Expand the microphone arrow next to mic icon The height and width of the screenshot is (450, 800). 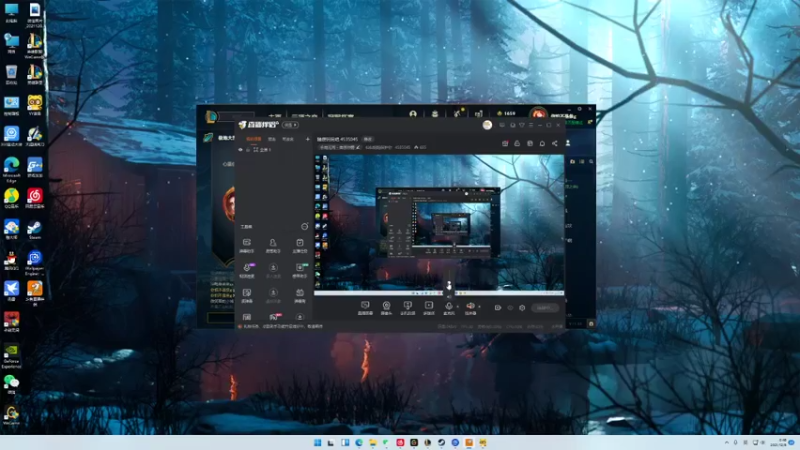coord(457,306)
